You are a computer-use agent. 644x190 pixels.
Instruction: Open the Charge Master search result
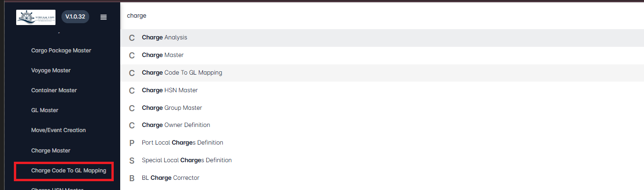pyautogui.click(x=382, y=55)
